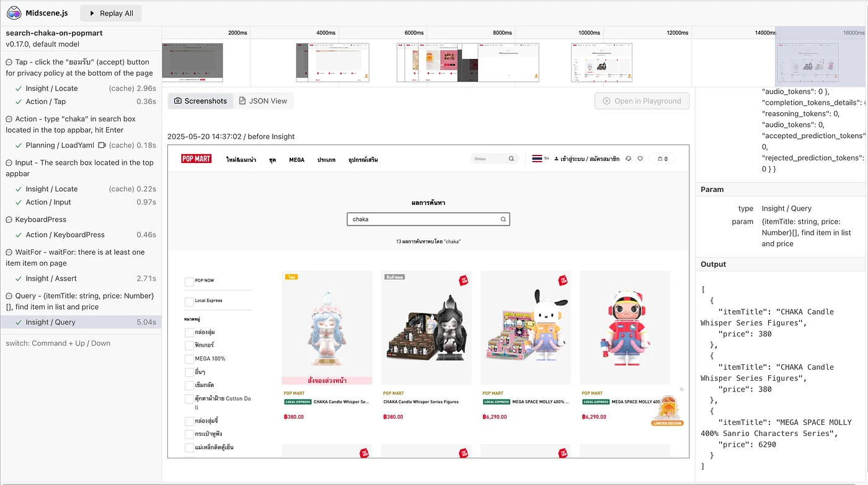
Task: Open the Thailand flag TH region selector
Action: (538, 159)
